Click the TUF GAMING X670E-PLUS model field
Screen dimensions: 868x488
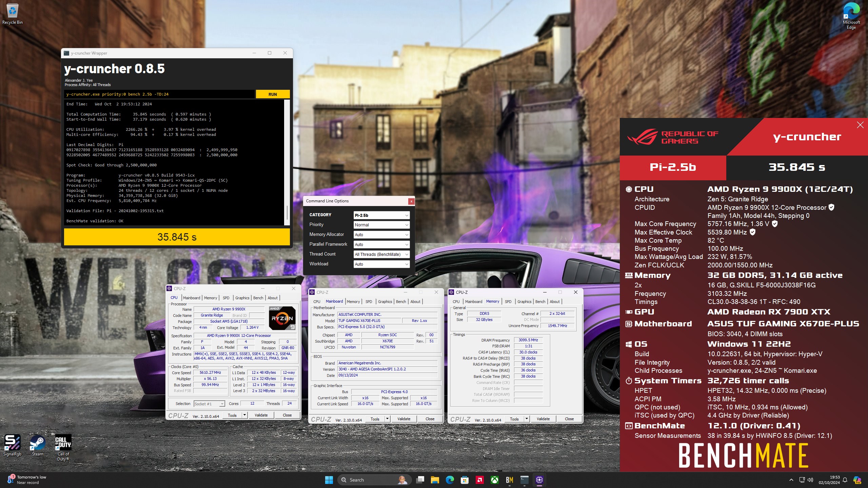tap(369, 321)
